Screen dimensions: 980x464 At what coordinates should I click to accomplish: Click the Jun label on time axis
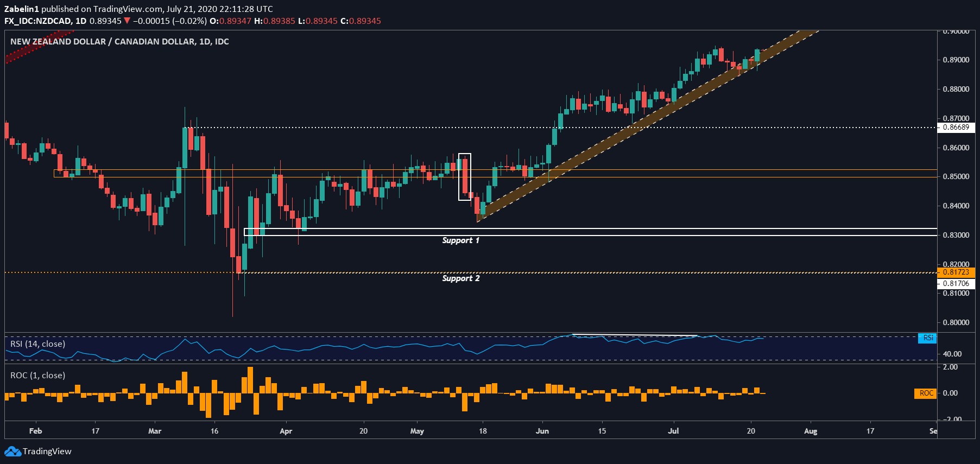coord(542,431)
